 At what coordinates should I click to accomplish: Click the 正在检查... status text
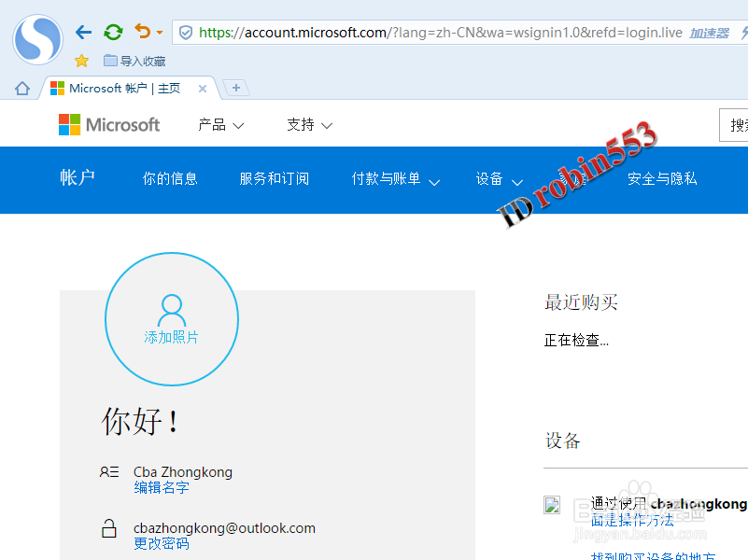(576, 341)
